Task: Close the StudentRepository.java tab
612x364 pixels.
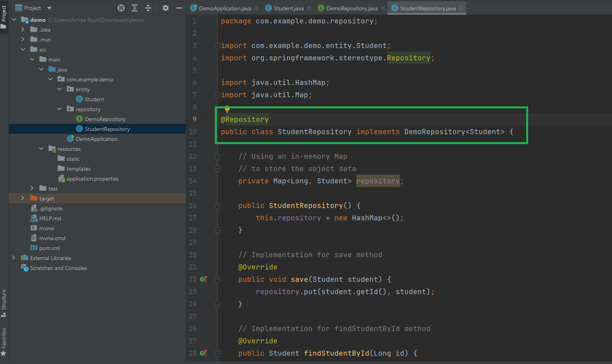Action: point(461,8)
